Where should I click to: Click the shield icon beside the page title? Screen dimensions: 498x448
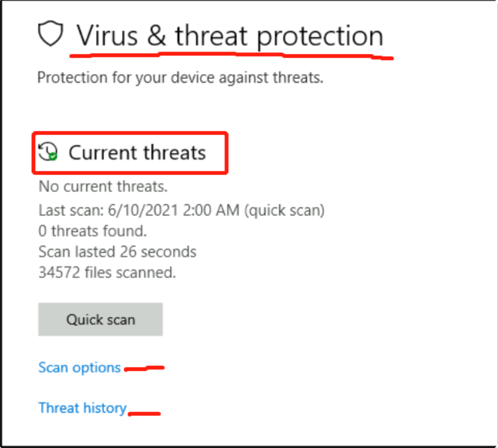[50, 33]
